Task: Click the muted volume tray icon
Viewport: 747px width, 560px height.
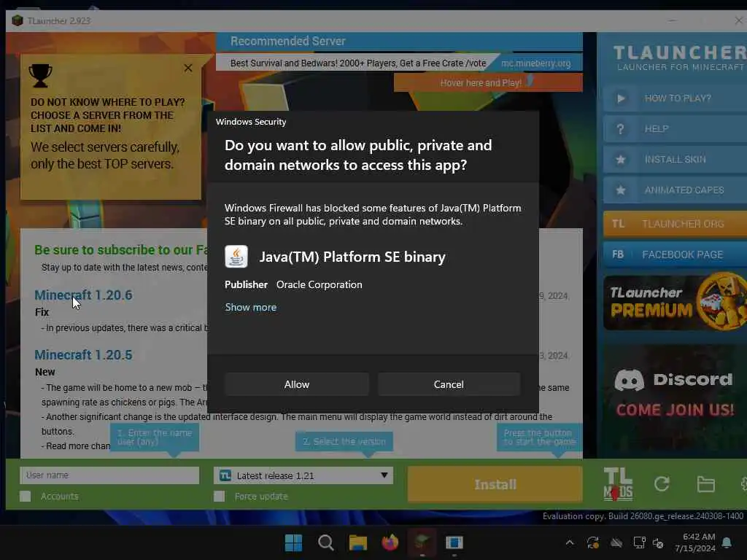Action: (x=658, y=542)
